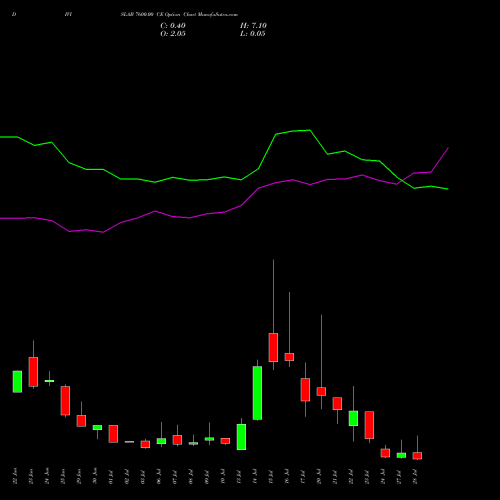Click the '30 Jun' date label
Image resolution: width=500 pixels, height=500 pixels.
tap(95, 476)
